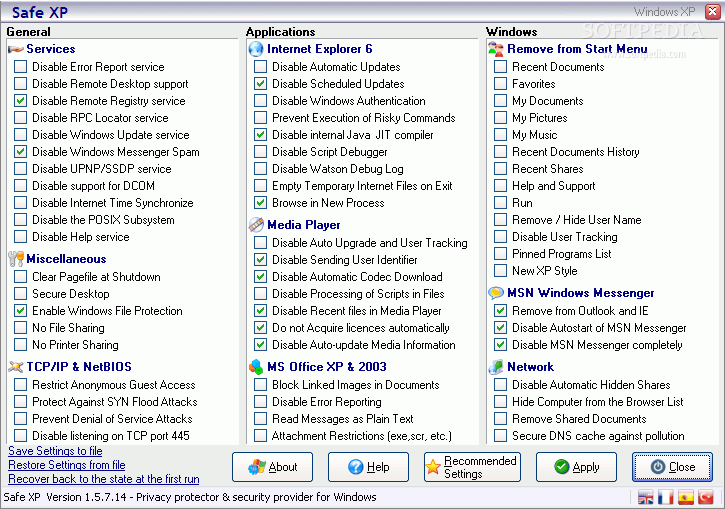The width and height of the screenshot is (725, 509).
Task: Check No Printer Sharing
Action: point(20,345)
